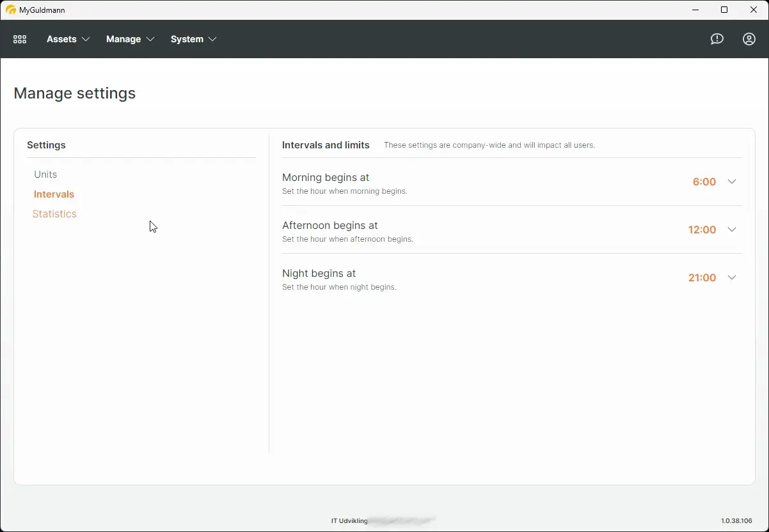Image resolution: width=769 pixels, height=532 pixels.
Task: Expand the Night begins at selector
Action: click(732, 278)
